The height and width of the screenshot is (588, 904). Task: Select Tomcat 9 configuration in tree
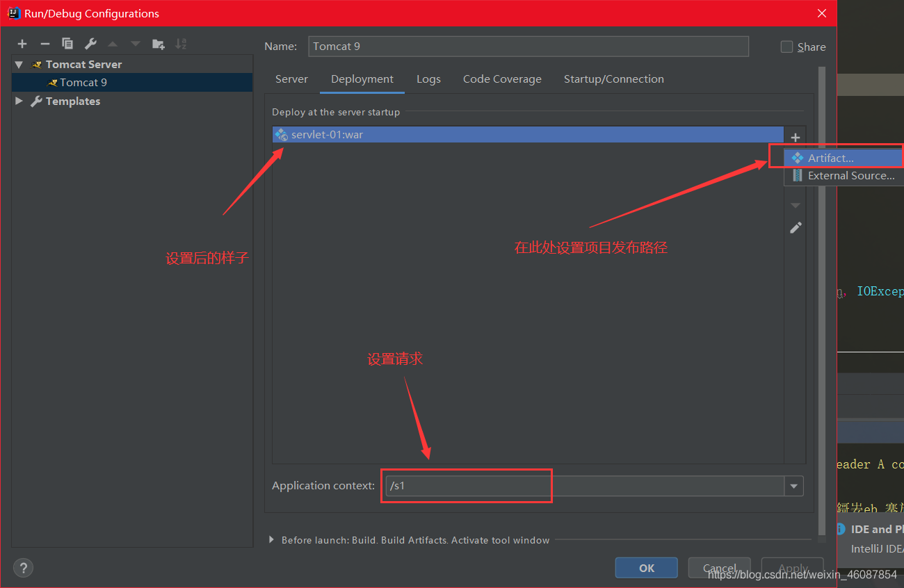click(132, 82)
